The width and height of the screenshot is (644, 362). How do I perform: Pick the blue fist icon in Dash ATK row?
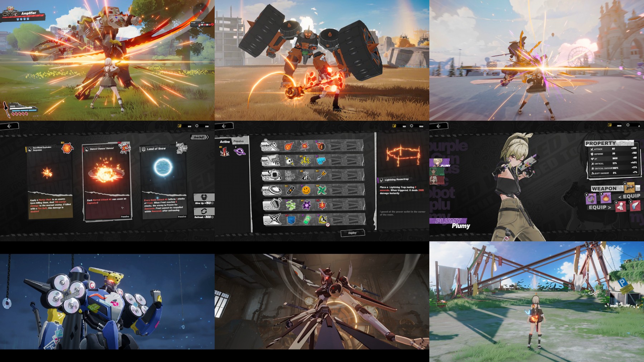[321, 161]
